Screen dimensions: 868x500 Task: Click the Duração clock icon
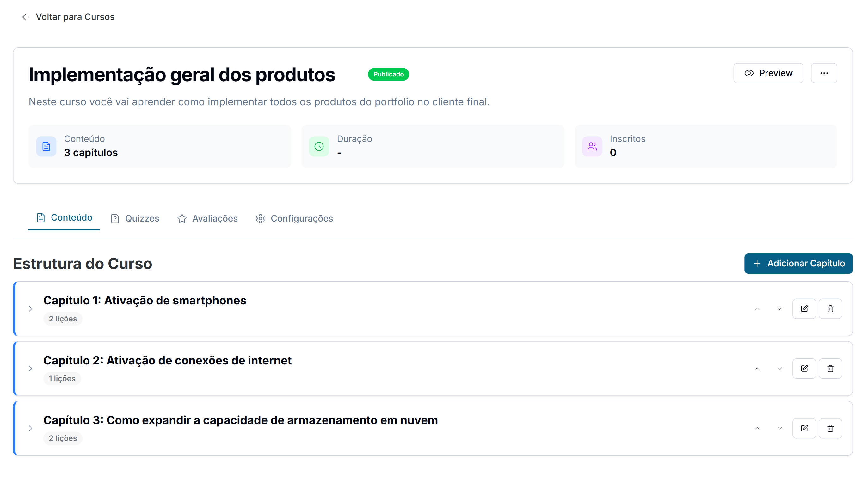pyautogui.click(x=319, y=146)
